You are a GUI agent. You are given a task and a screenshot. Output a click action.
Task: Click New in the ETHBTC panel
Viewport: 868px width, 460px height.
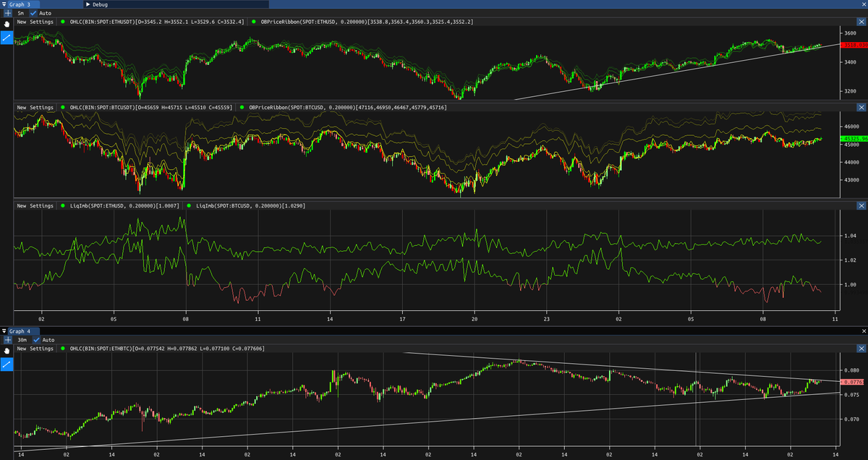[22, 349]
